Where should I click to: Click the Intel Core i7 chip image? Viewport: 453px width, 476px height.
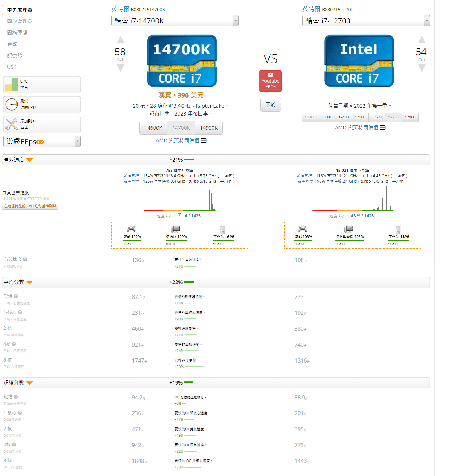click(x=359, y=61)
